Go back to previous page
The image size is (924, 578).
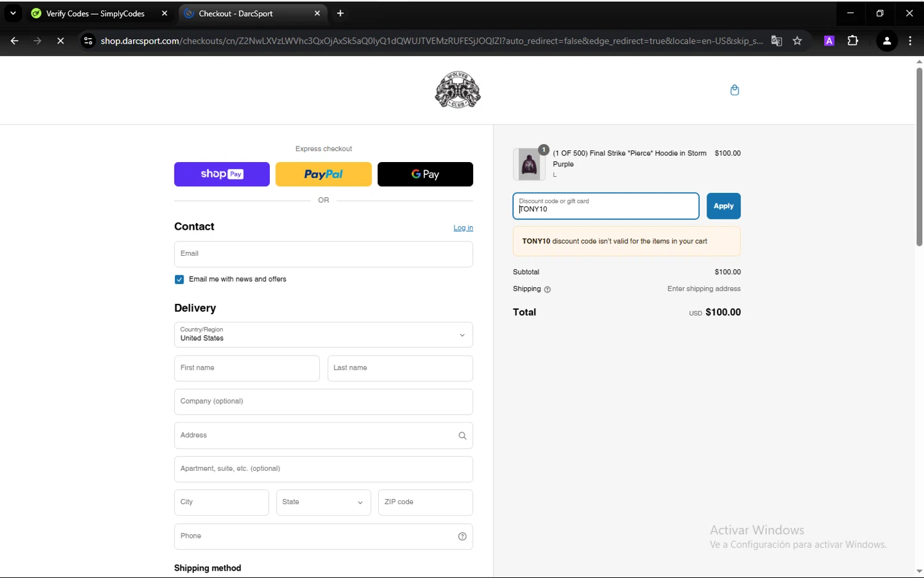14,41
